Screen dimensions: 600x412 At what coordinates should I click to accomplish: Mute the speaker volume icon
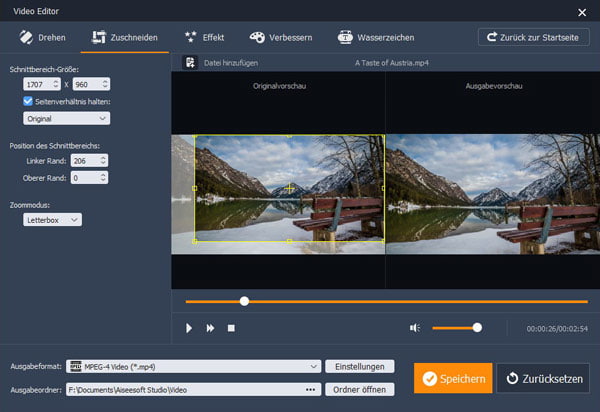click(414, 327)
